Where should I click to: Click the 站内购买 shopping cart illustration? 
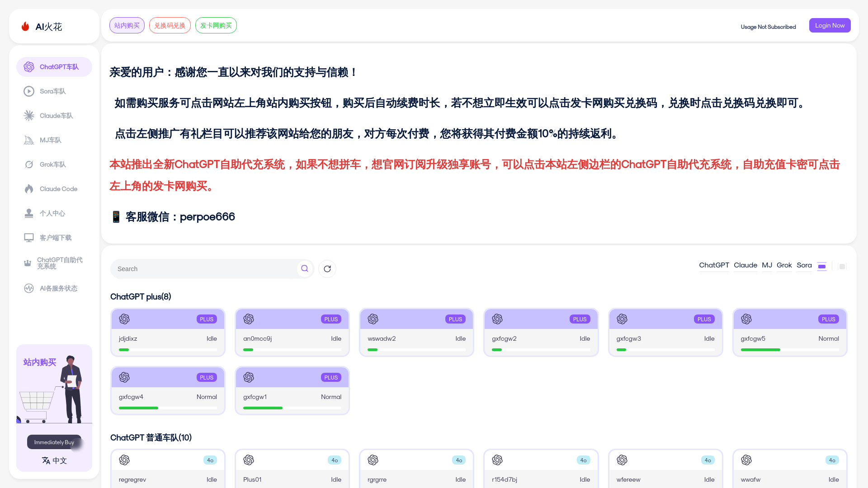point(54,389)
